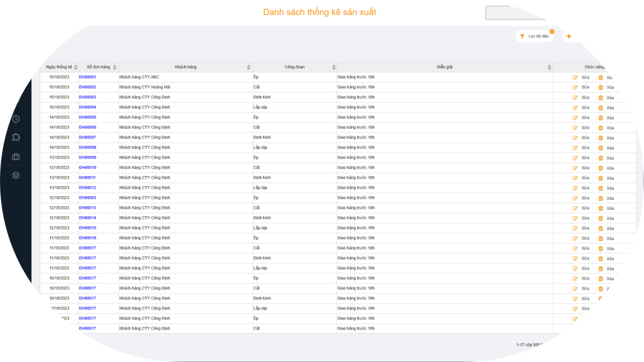
Task: Click the edit pencil icon for order ĐH00010
Action: [x=575, y=168]
